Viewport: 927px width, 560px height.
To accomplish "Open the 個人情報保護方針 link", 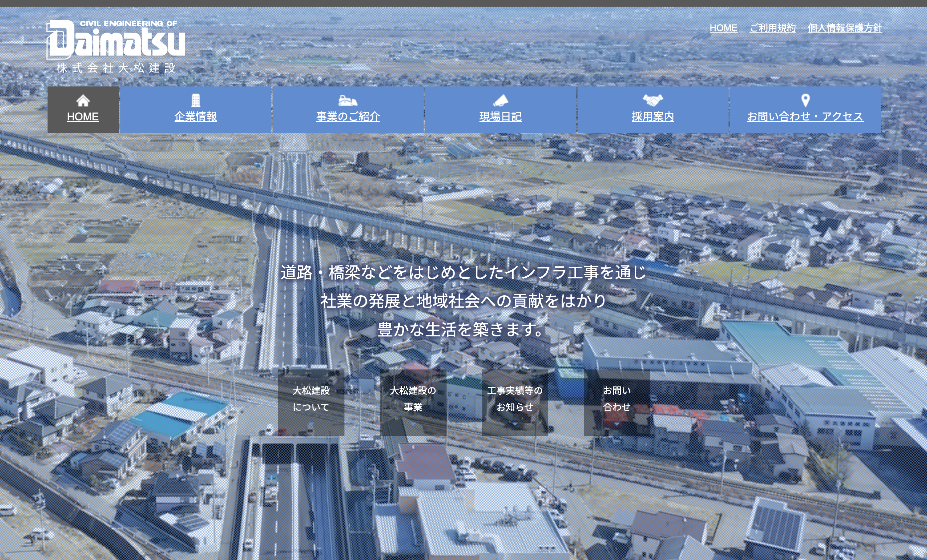I will pyautogui.click(x=845, y=28).
